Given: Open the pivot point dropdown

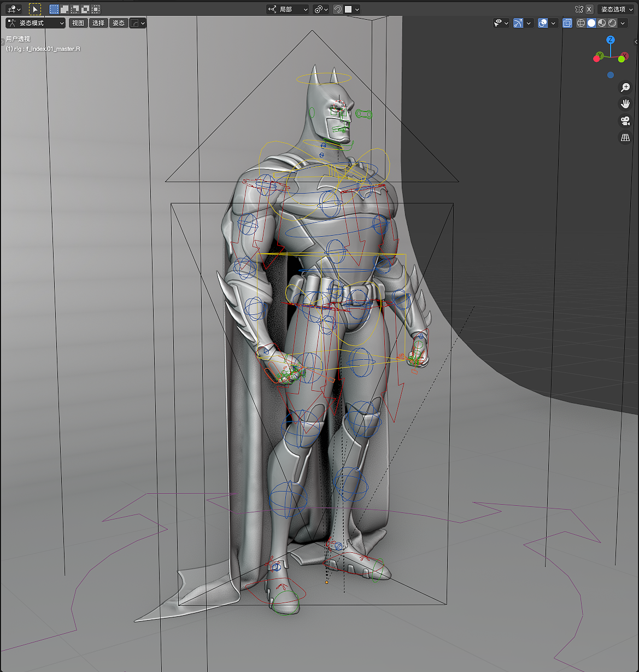Looking at the screenshot, I should pos(321,9).
